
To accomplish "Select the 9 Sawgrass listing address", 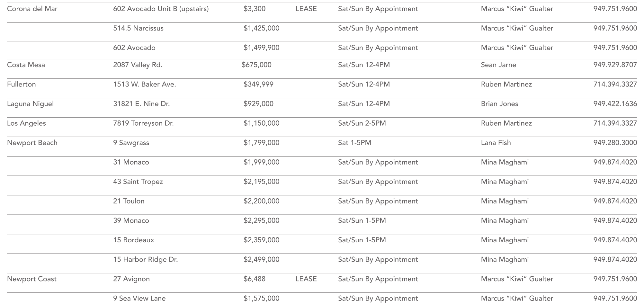I will [131, 143].
